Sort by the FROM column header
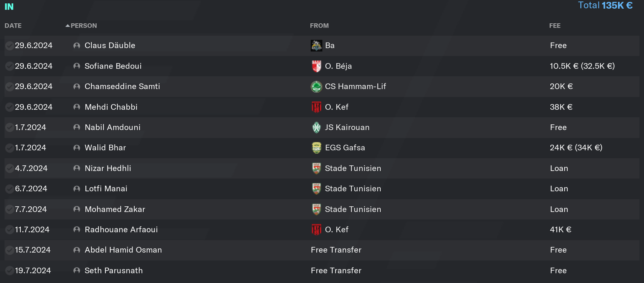The width and height of the screenshot is (644, 283). click(x=319, y=26)
